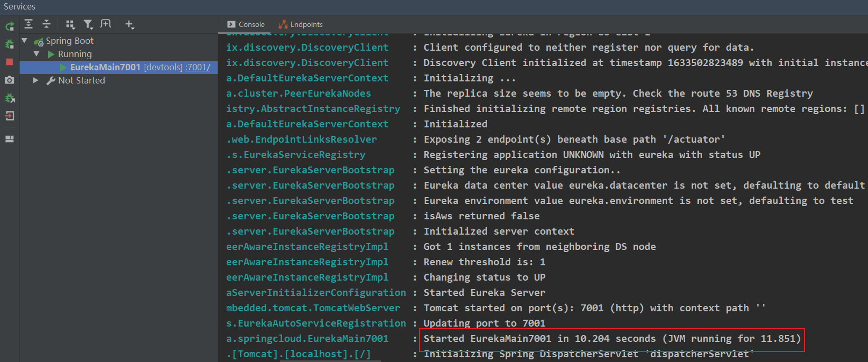
Task: Click 'Eureka environment value eureka.environment' line
Action: click(638, 201)
